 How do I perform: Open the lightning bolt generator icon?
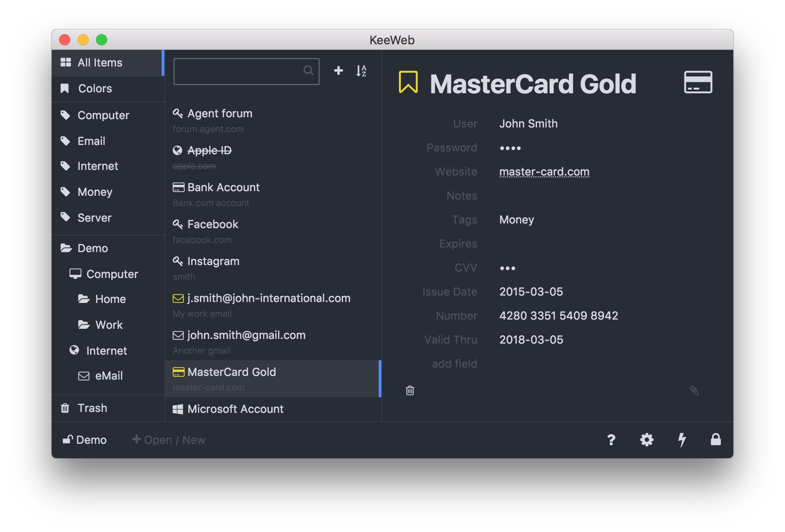[x=682, y=440]
